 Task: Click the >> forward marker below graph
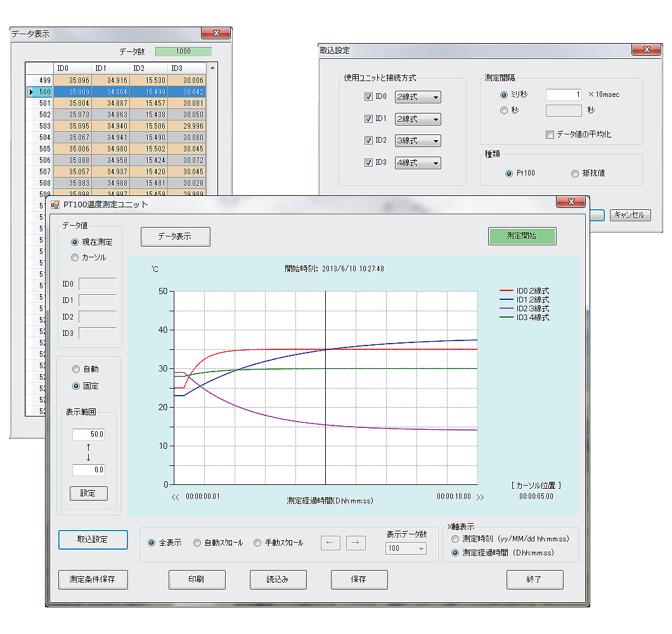pos(480,497)
